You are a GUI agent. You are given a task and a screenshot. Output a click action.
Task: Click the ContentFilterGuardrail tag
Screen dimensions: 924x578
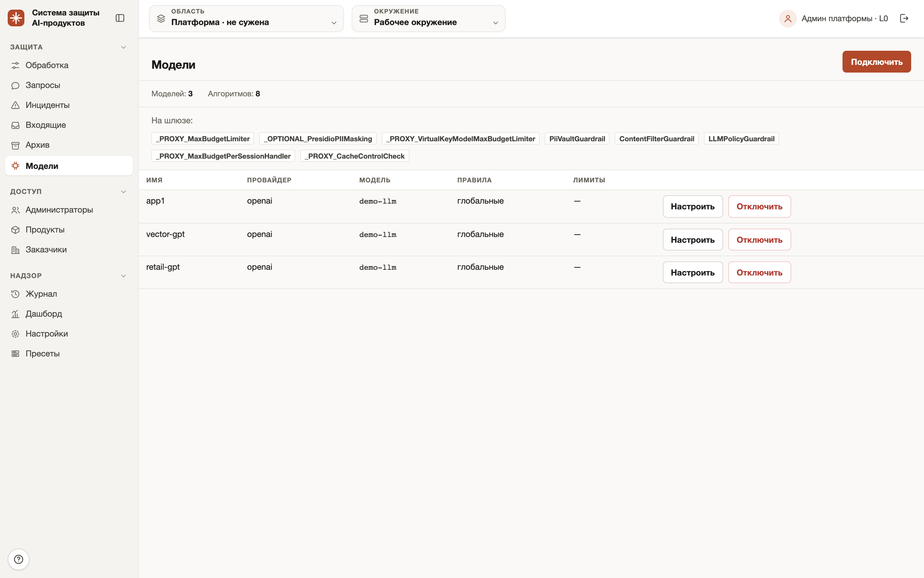[657, 139]
